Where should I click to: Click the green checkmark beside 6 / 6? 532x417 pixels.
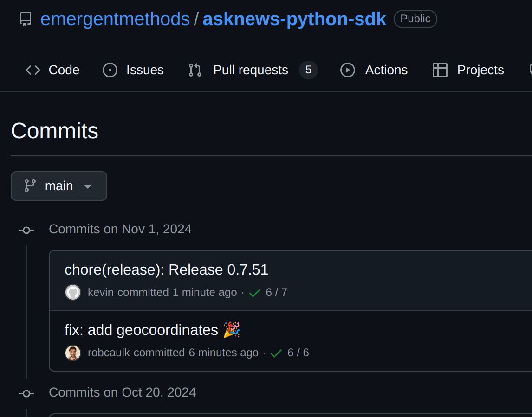[x=276, y=353]
